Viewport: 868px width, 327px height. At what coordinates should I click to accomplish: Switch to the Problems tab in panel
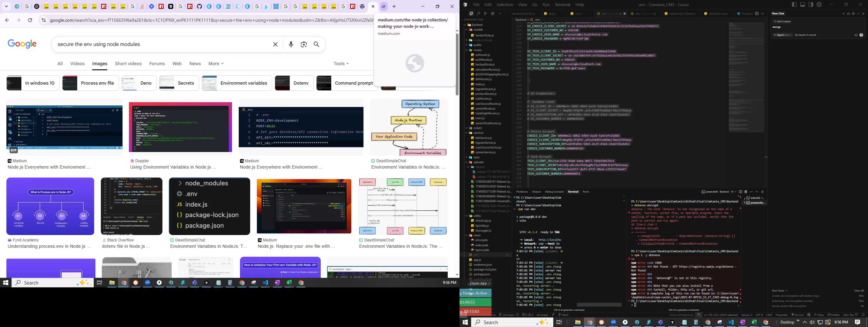[x=522, y=192]
